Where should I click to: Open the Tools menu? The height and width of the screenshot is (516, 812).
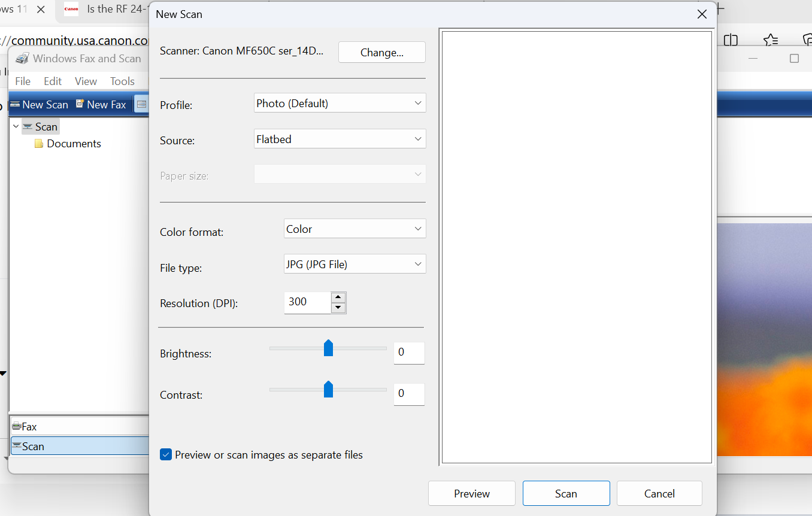(x=122, y=81)
